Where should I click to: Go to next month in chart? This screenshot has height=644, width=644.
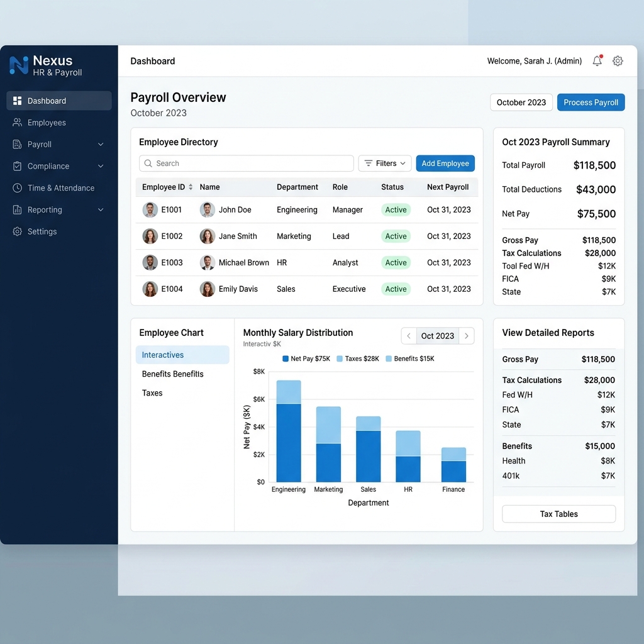[x=467, y=336]
